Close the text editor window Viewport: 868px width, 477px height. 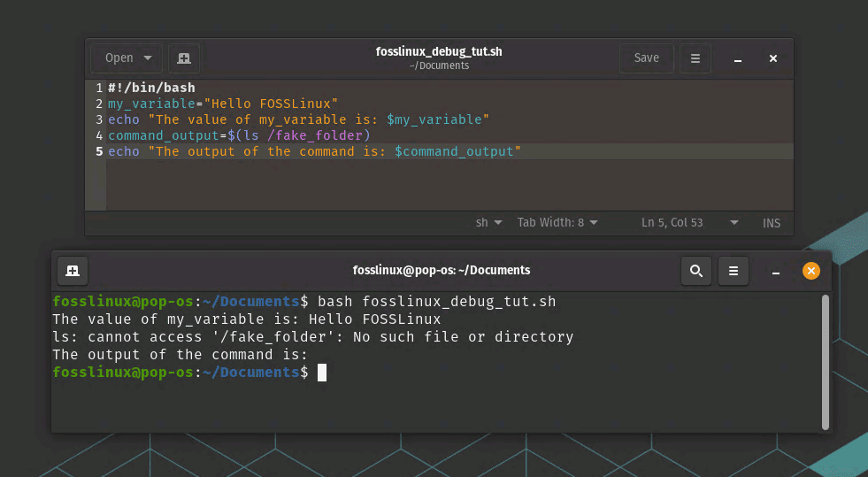[773, 58]
